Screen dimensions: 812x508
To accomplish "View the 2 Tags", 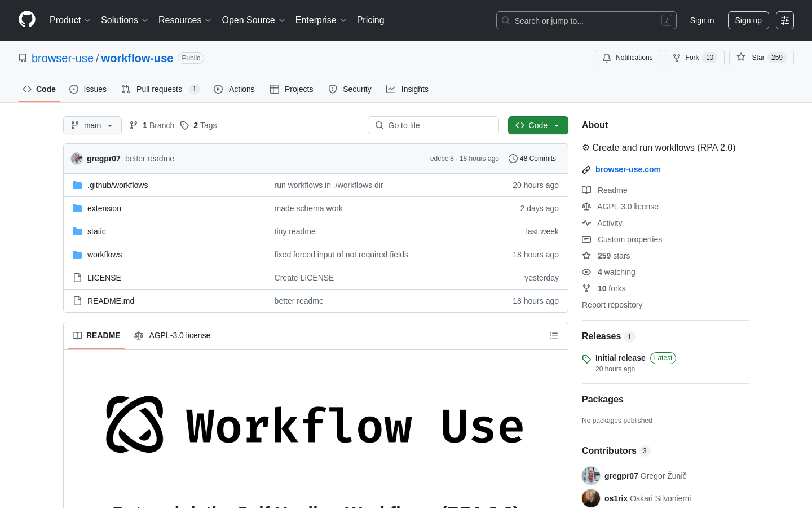I will coord(198,125).
